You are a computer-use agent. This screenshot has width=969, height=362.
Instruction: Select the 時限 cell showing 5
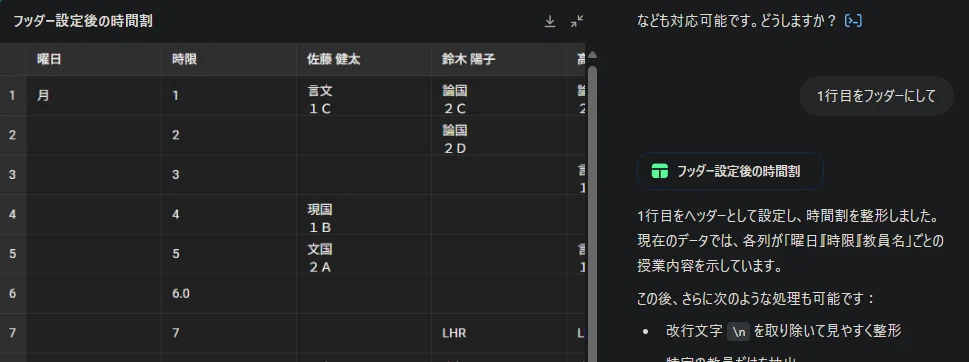point(229,254)
